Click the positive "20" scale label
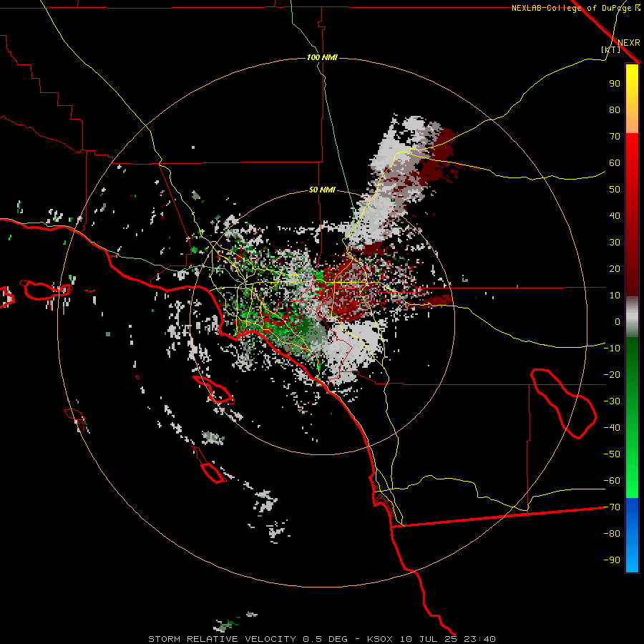 pyautogui.click(x=615, y=268)
